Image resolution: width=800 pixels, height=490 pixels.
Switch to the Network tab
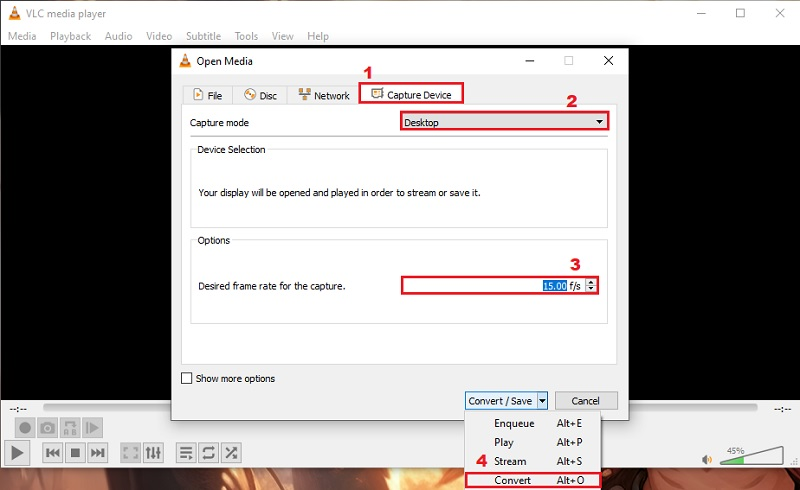pos(323,95)
